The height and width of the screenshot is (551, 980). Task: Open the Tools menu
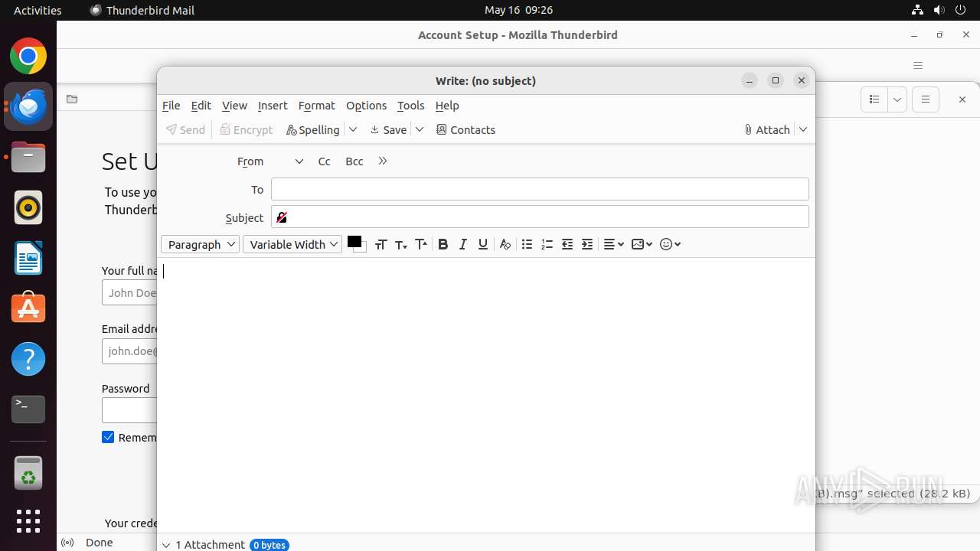point(410,106)
